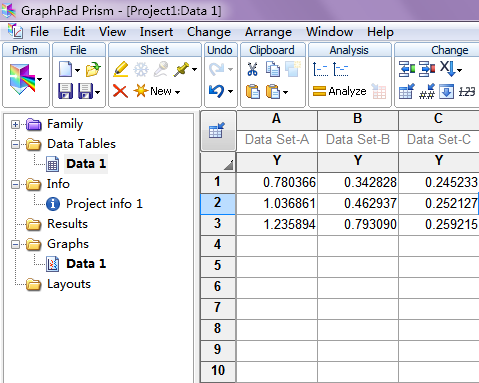This screenshot has height=383, width=479.
Task: Open the File menu
Action: click(x=39, y=32)
